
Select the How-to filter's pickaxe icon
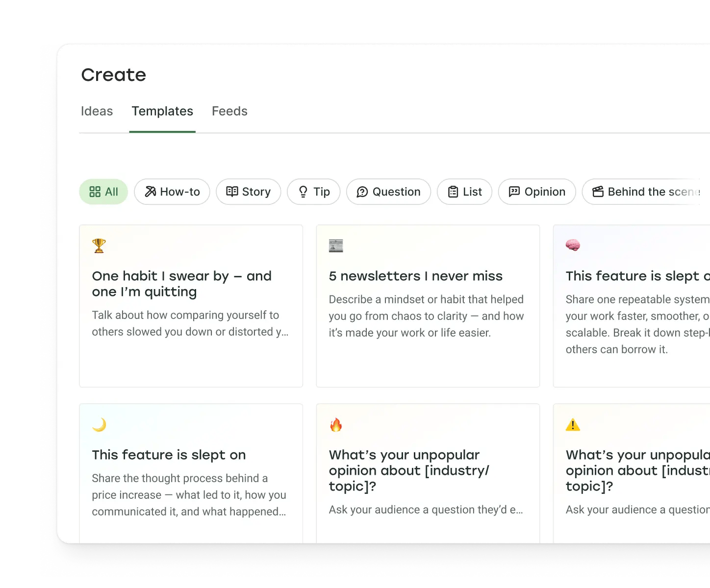click(151, 192)
